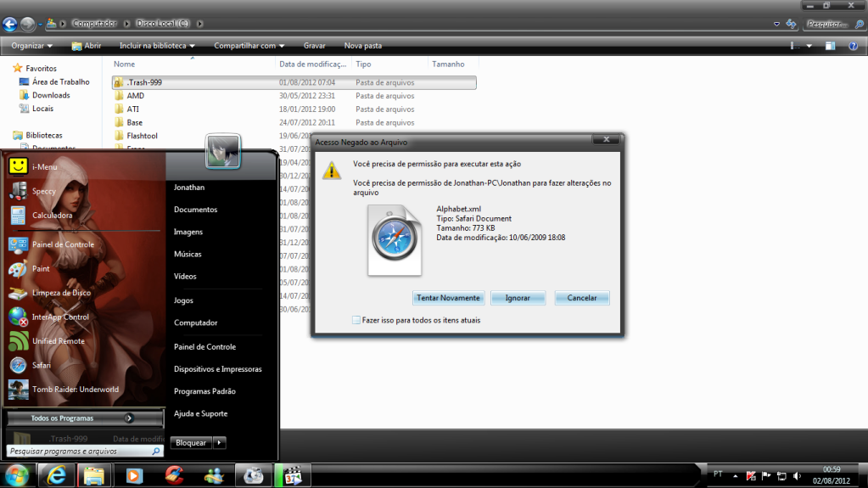Screen dimensions: 868x488
Task: Expand the Disco Local (C:) breadcrumb arrow
Action: pyautogui.click(x=200, y=24)
